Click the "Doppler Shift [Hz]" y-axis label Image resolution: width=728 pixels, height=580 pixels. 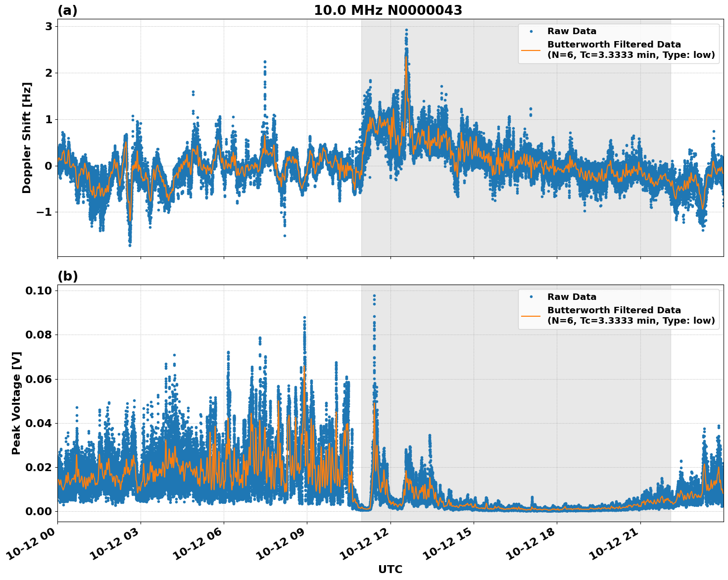point(27,138)
